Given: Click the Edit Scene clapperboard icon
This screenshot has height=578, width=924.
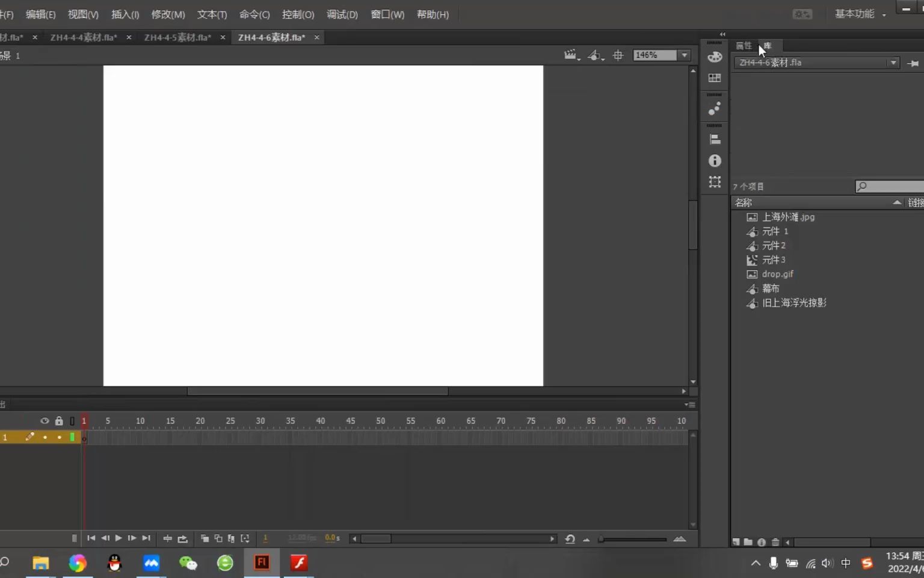Looking at the screenshot, I should 571,55.
